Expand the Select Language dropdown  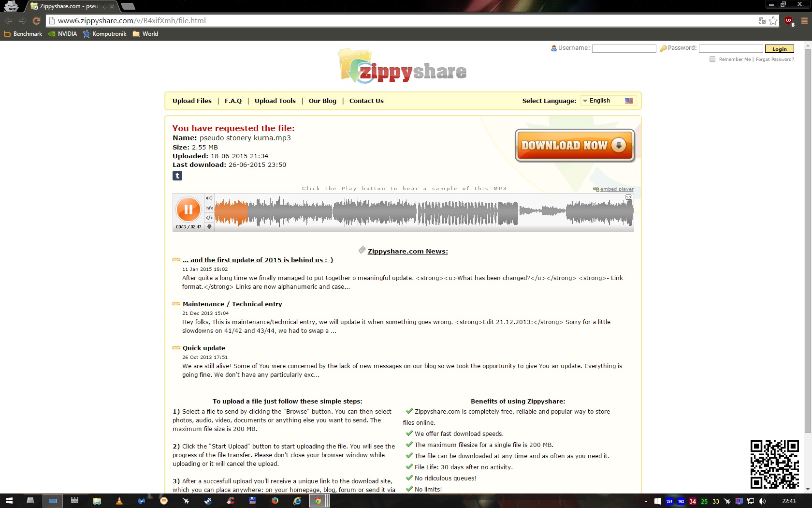point(608,101)
